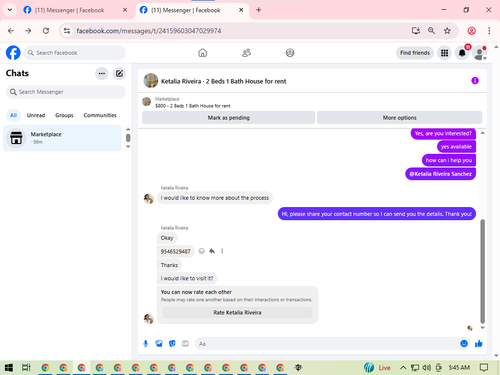The width and height of the screenshot is (500, 375).
Task: Select the Groups chats filter
Action: pyautogui.click(x=64, y=115)
